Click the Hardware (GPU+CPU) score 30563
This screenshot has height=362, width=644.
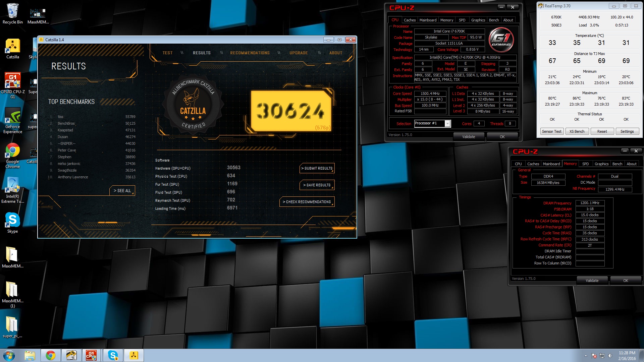234,168
